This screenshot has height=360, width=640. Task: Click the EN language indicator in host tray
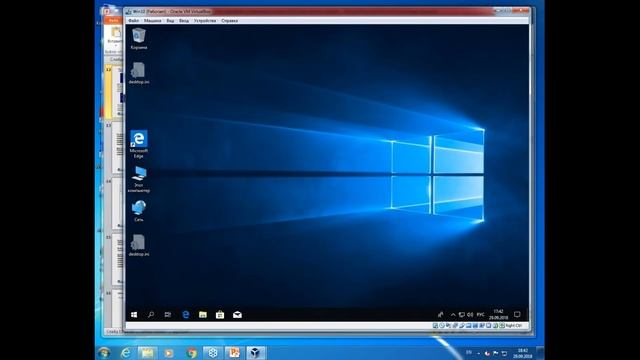[x=469, y=353]
